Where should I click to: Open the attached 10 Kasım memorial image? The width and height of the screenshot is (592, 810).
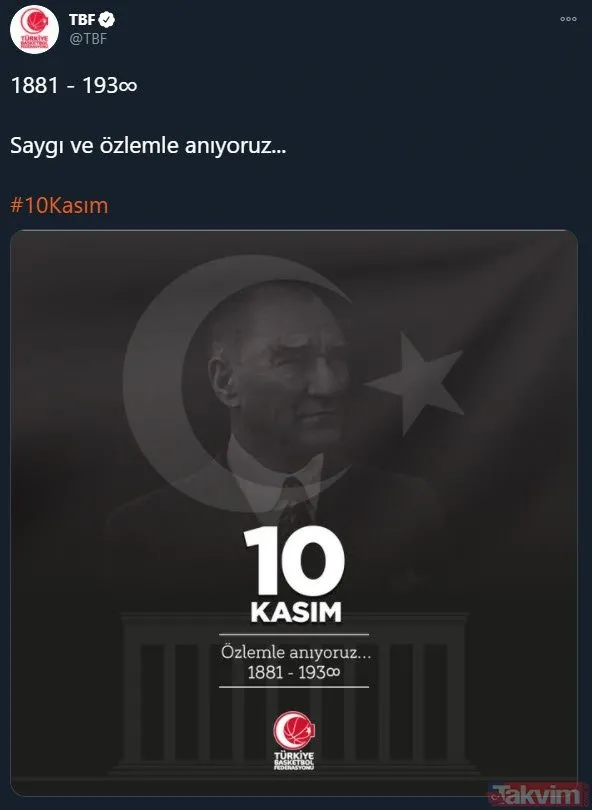coord(294,512)
